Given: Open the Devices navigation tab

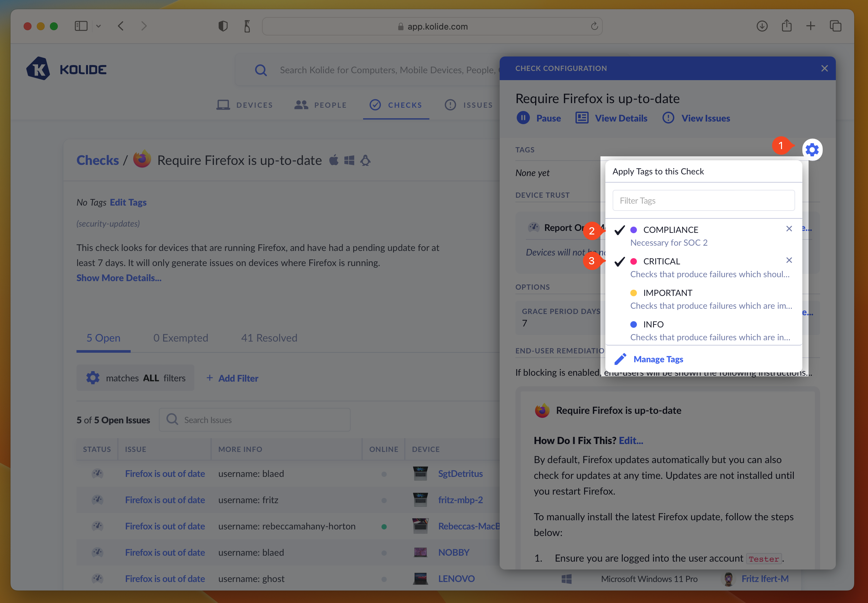Looking at the screenshot, I should tap(245, 105).
